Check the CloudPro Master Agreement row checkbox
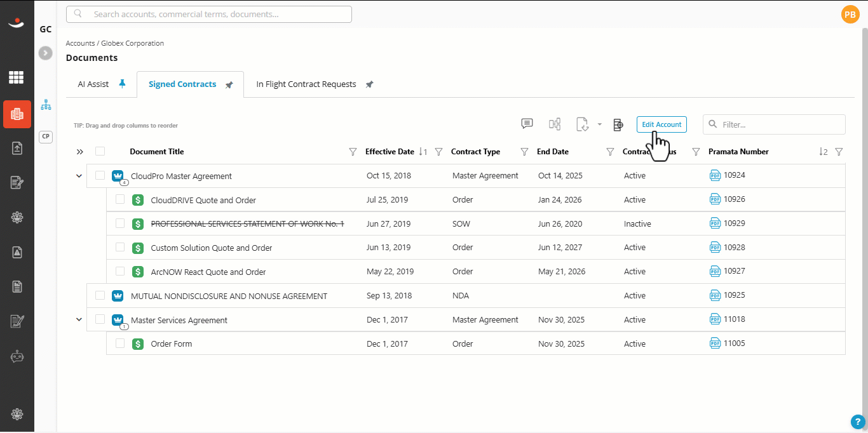The height and width of the screenshot is (433, 868). pyautogui.click(x=100, y=175)
